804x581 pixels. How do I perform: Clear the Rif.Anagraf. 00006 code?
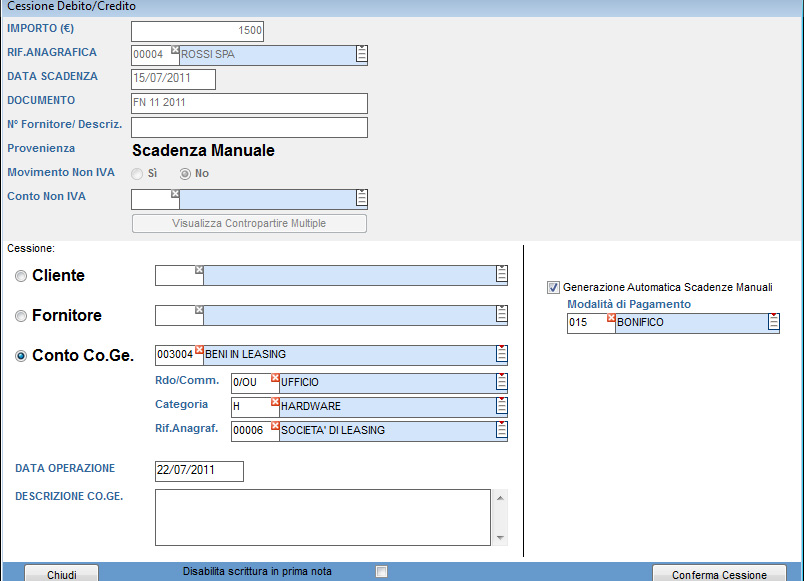point(275,425)
